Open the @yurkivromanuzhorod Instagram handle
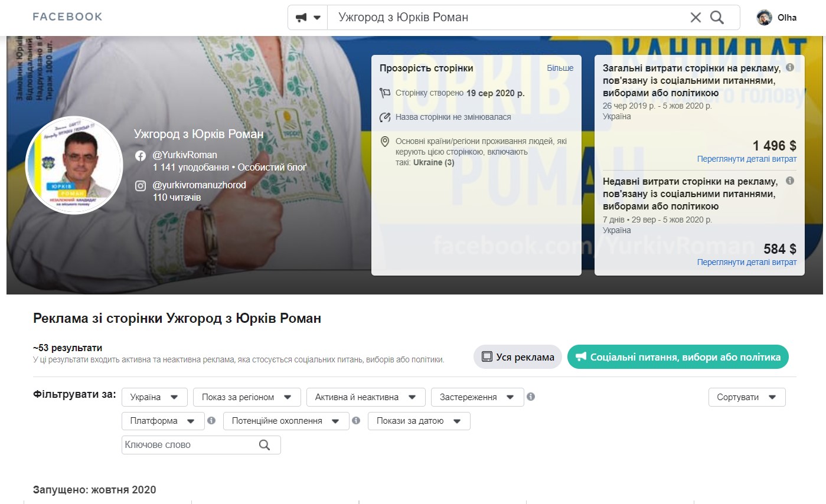 [200, 185]
